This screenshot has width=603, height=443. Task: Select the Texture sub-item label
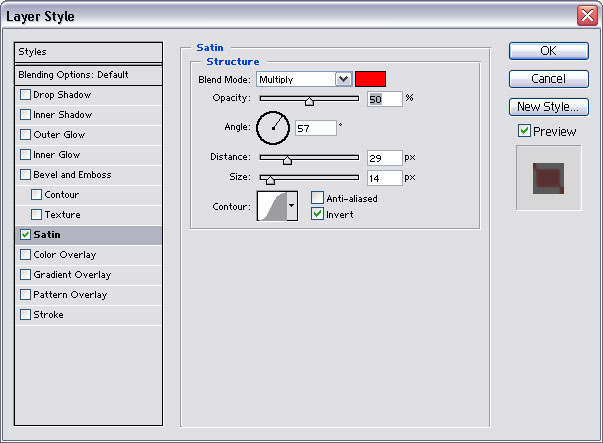[62, 215]
